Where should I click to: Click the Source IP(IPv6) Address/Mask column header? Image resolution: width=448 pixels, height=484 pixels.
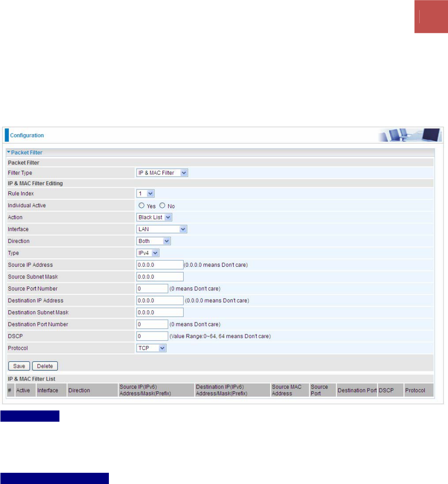click(x=156, y=390)
